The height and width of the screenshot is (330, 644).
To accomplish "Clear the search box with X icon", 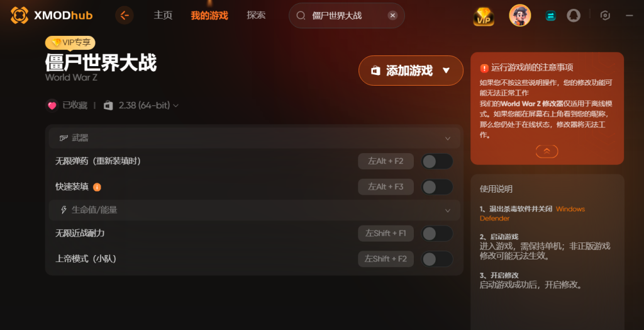I will tap(392, 16).
